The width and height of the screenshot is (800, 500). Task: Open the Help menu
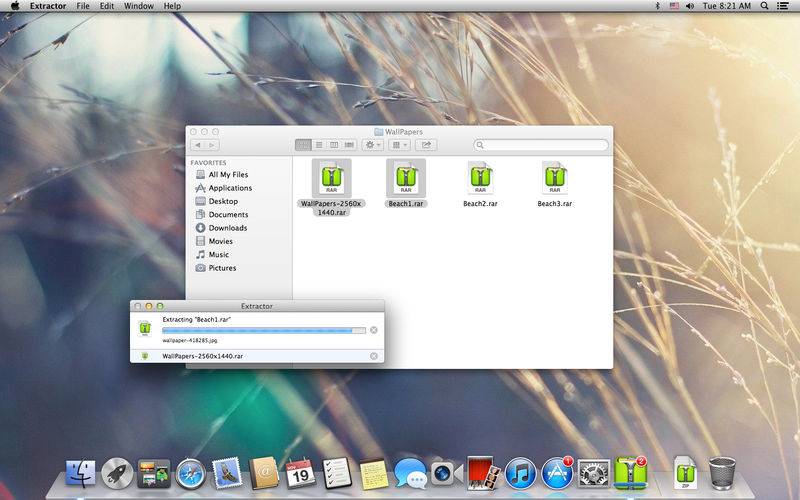coord(172,6)
